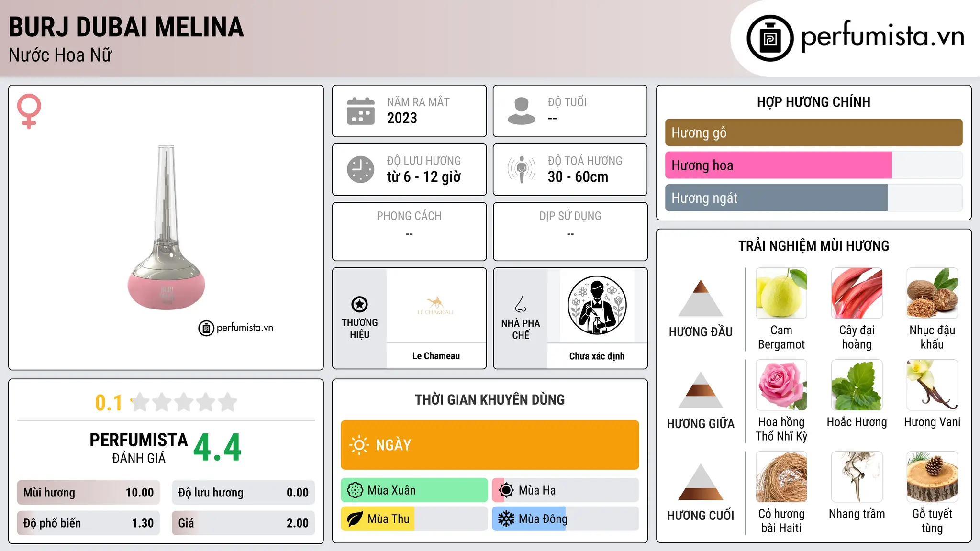980x551 pixels.
Task: Click the star badge icon above Thương hiệu
Action: (x=359, y=304)
